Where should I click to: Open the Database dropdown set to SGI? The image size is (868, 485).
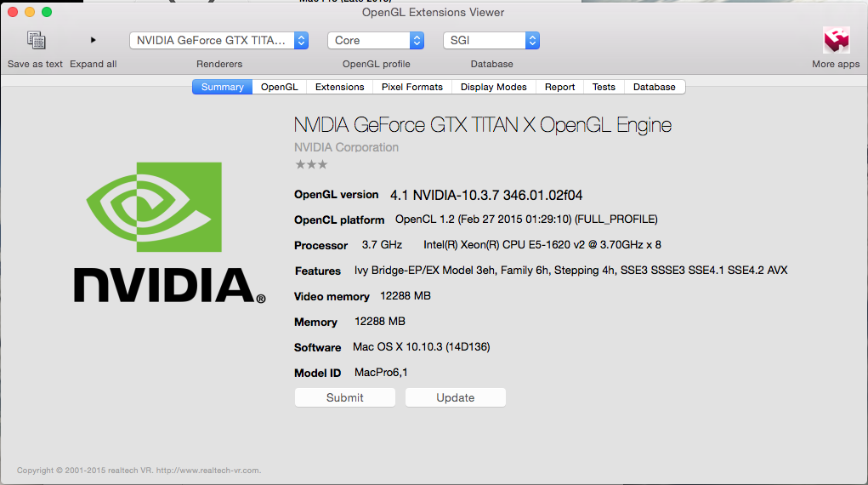tap(491, 41)
